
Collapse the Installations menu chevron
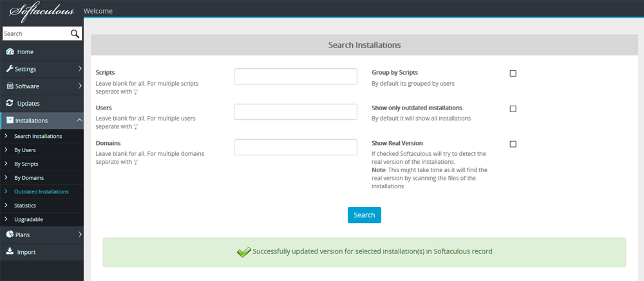[x=80, y=120]
